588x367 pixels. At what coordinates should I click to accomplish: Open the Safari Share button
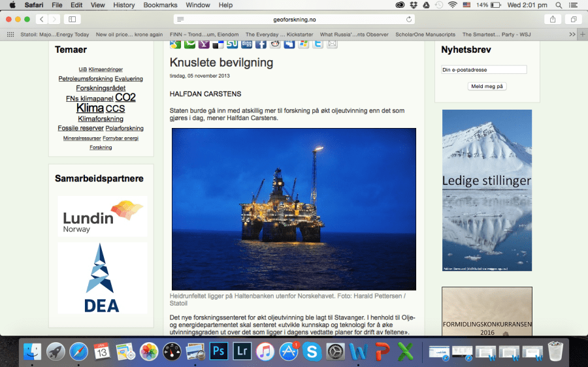(x=552, y=19)
